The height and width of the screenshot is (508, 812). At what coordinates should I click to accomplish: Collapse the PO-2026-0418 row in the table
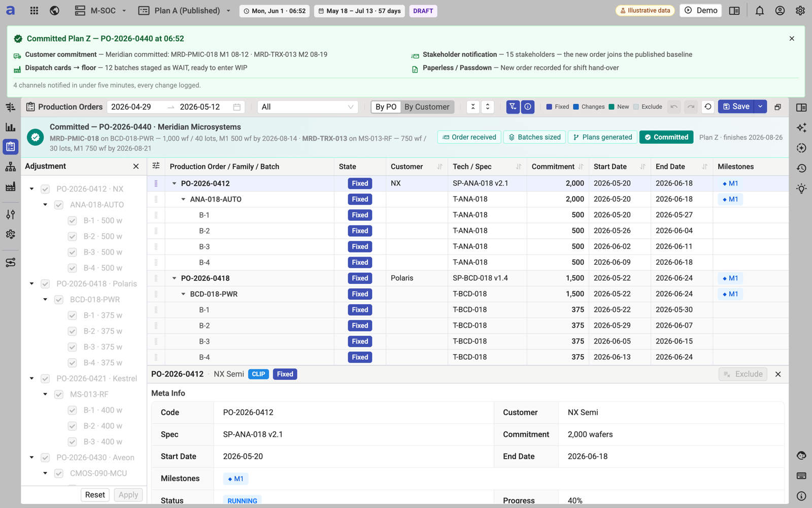click(x=174, y=278)
